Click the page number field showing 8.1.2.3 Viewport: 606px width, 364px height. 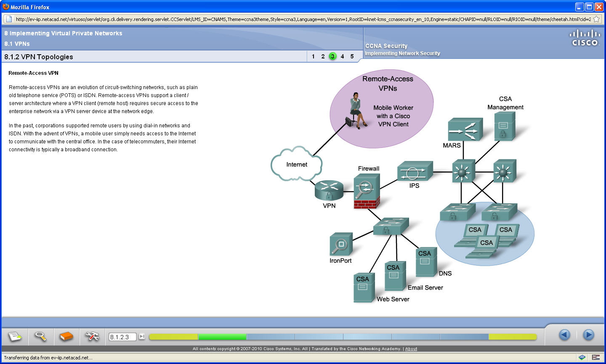pyautogui.click(x=122, y=337)
